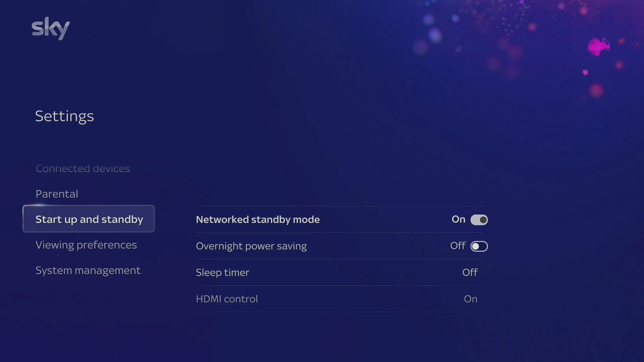Select Viewing preferences
The width and height of the screenshot is (644, 362).
point(86,245)
